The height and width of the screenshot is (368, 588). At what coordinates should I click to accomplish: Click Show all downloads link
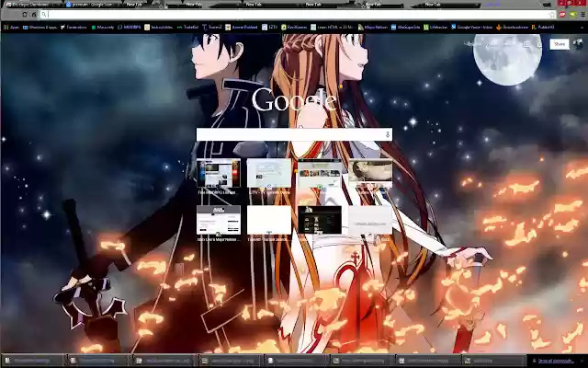(554, 361)
